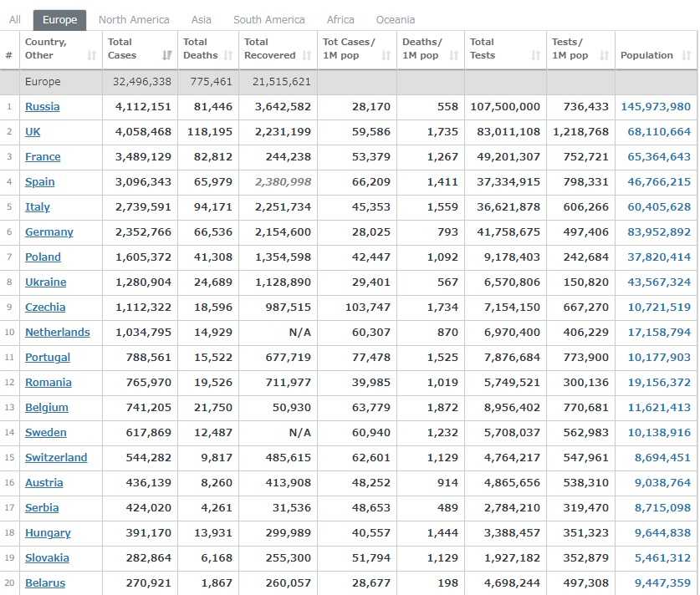700x595 pixels.
Task: Sort table by Total Recovered icon
Action: 307,56
